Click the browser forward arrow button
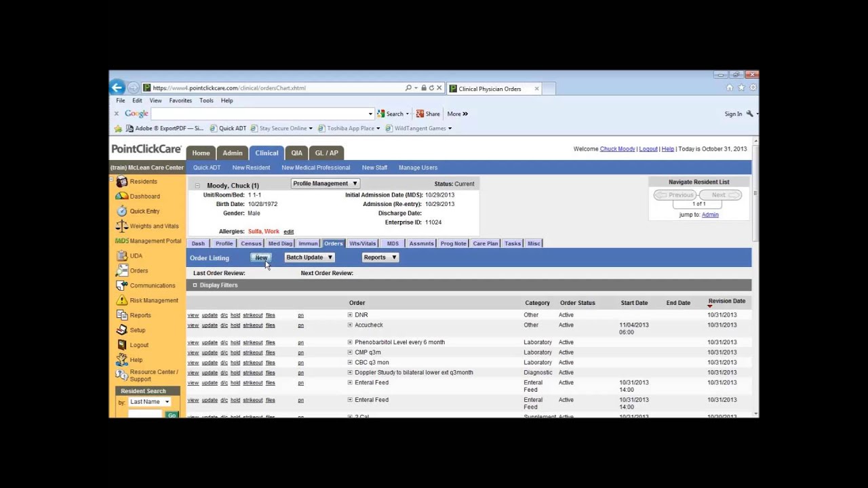868x488 pixels. [x=133, y=87]
